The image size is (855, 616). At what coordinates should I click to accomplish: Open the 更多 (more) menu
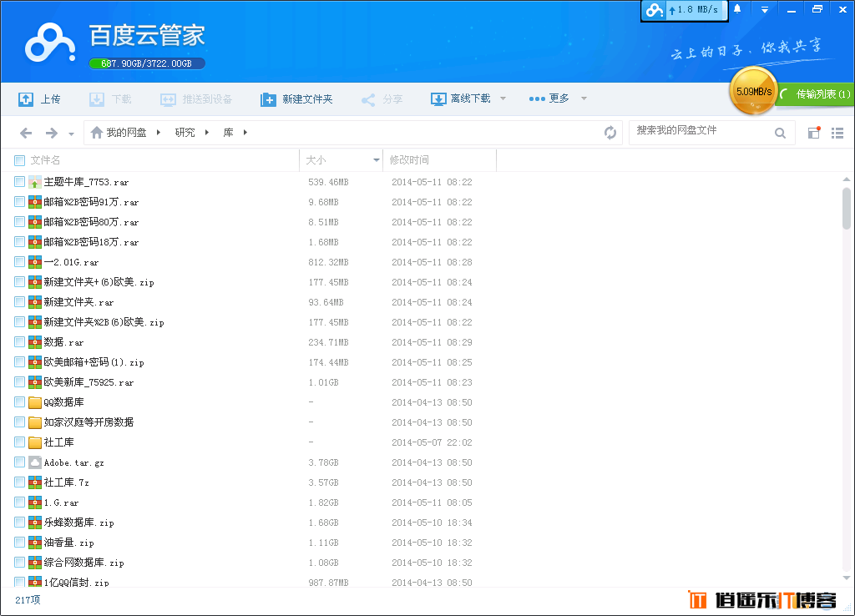(549, 98)
